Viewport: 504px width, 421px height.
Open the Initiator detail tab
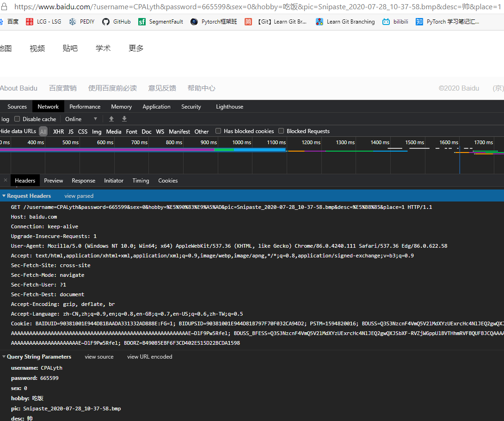(x=114, y=181)
